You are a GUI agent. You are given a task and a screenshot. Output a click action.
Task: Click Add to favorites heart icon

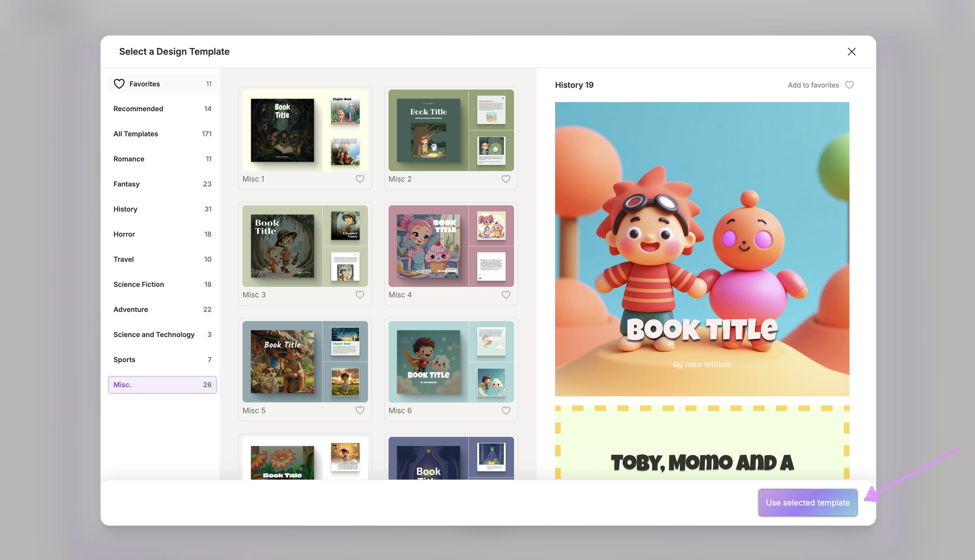click(849, 85)
